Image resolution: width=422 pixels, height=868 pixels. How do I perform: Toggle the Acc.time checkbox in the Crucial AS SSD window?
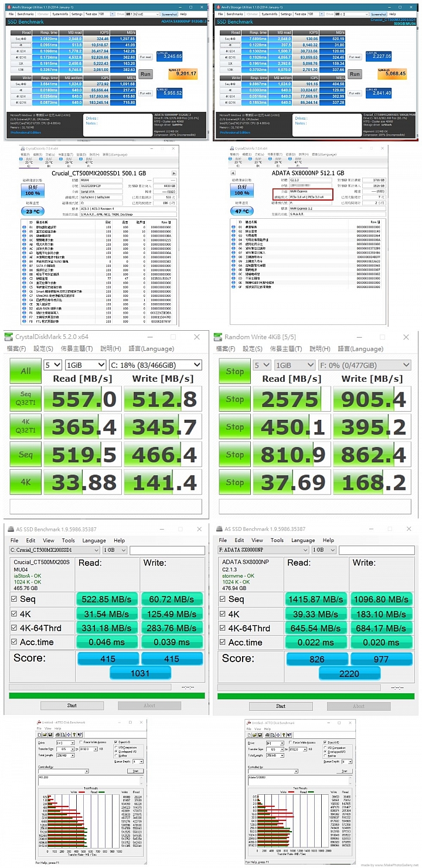(14, 642)
